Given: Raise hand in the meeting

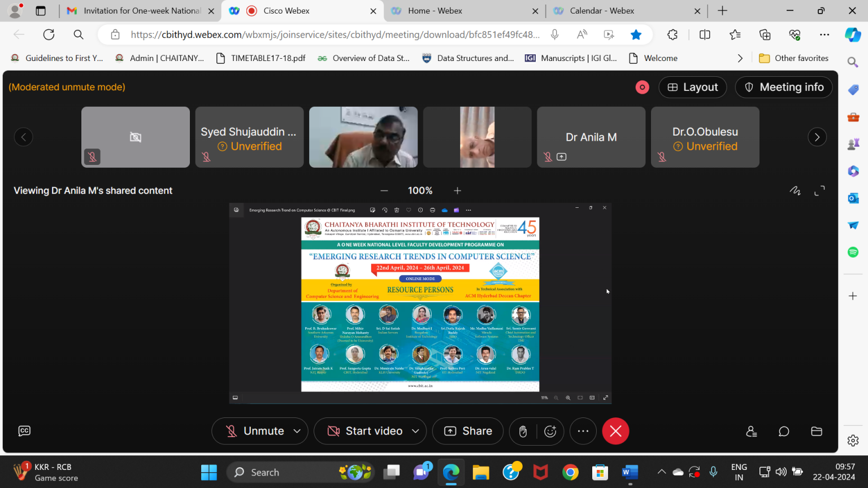Looking at the screenshot, I should point(523,432).
